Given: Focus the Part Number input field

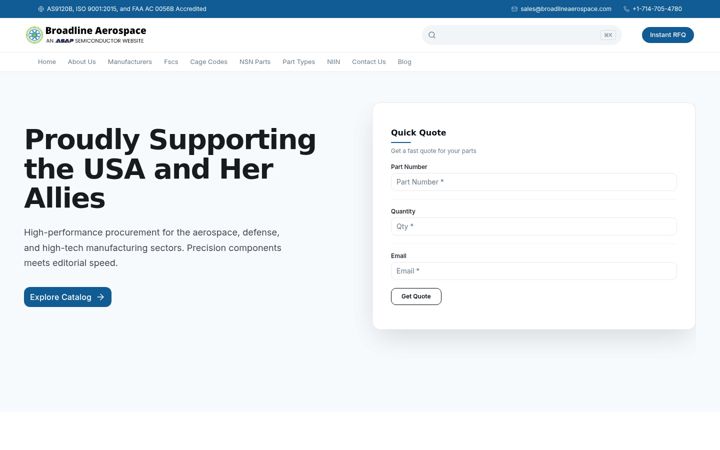Looking at the screenshot, I should click(x=534, y=182).
